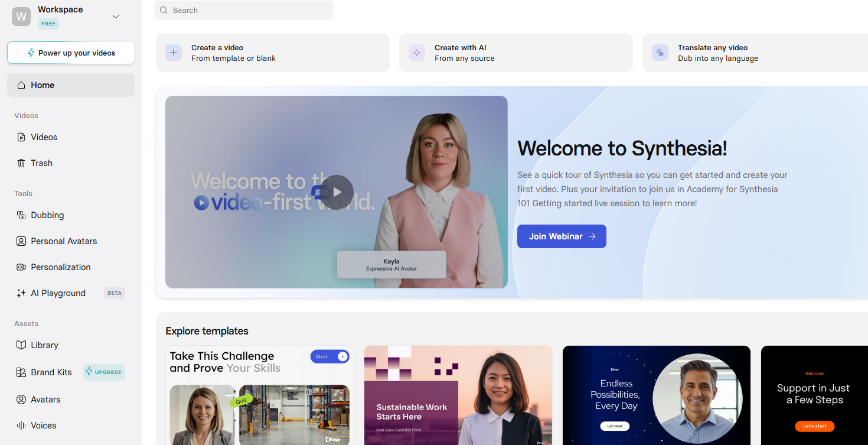The image size is (868, 445).
Task: Open the Avatars assets page
Action: click(x=71, y=399)
